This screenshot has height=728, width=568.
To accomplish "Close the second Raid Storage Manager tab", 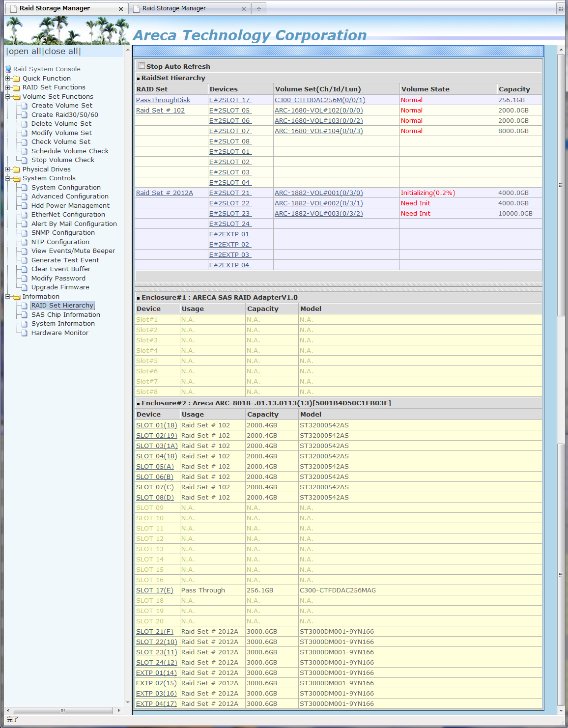I will click(x=244, y=9).
